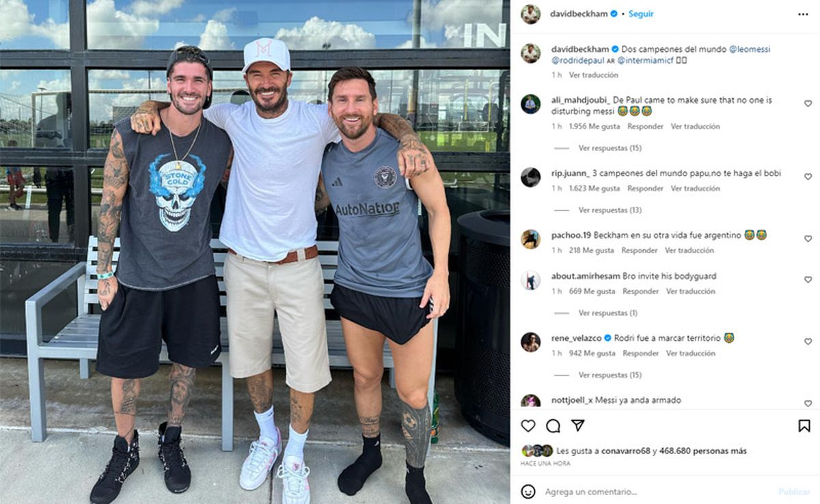
Task: Like pachoo.19 comment heart
Action: [x=808, y=239]
